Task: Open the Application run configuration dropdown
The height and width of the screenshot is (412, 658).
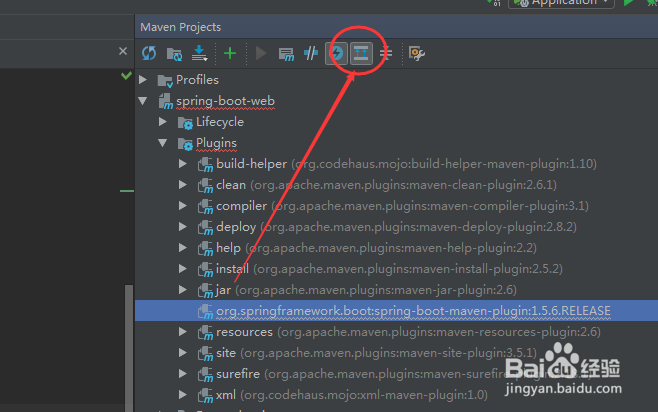Action: tap(561, 3)
